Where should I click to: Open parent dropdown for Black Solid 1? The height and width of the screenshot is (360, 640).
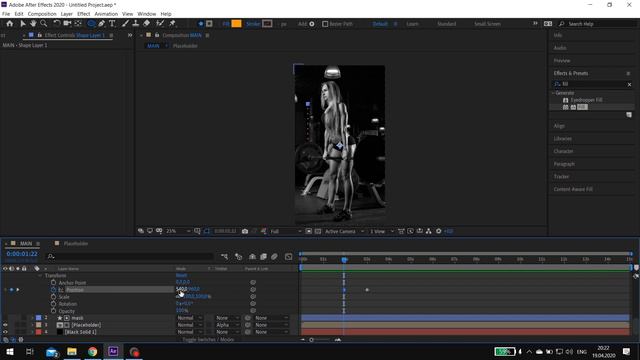[271, 332]
